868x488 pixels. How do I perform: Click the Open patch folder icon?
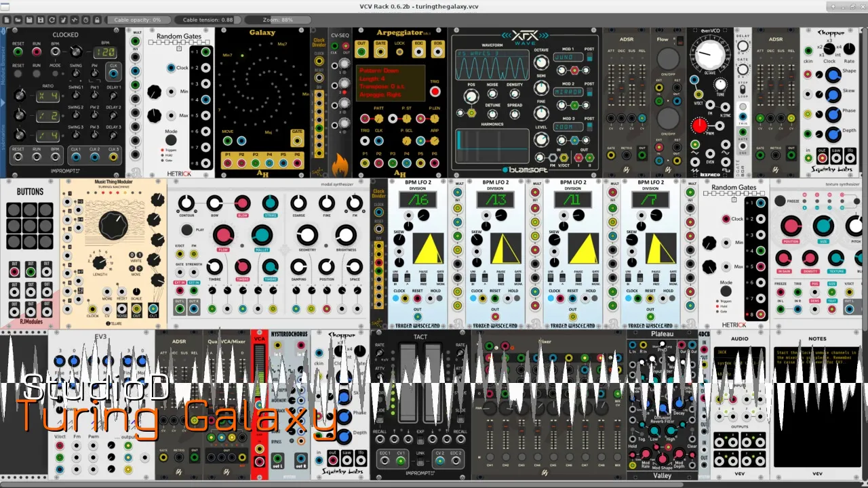18,20
